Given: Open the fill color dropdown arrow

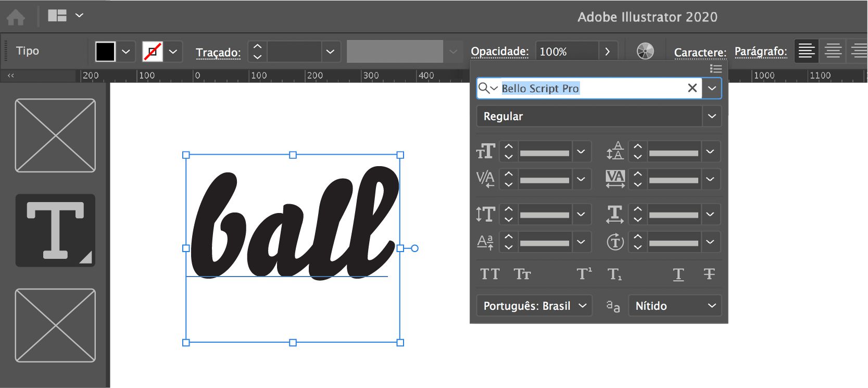Looking at the screenshot, I should (x=126, y=52).
